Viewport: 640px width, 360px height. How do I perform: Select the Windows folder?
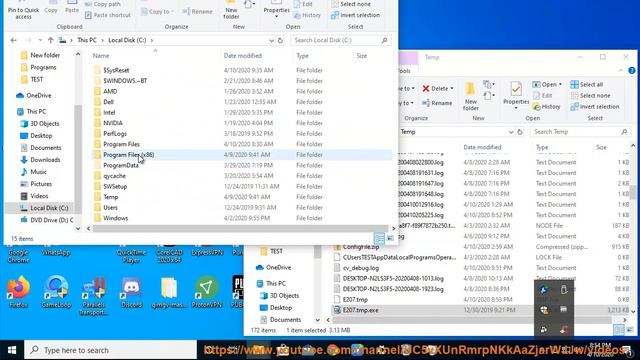pyautogui.click(x=242, y=218)
